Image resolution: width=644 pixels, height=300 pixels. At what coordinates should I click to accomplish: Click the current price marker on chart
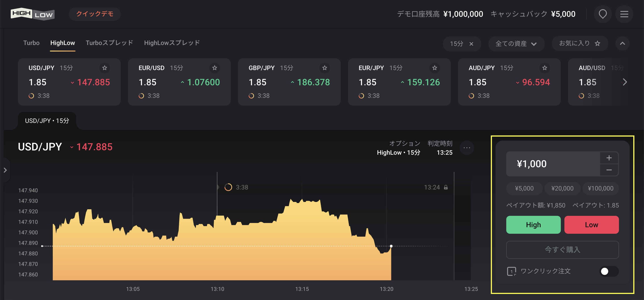point(391,246)
